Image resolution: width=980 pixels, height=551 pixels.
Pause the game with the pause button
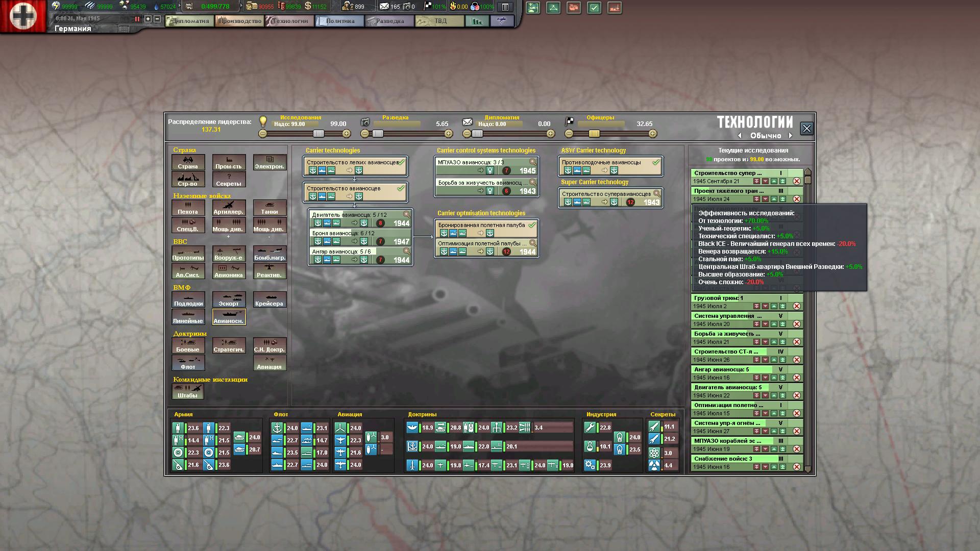[x=137, y=19]
